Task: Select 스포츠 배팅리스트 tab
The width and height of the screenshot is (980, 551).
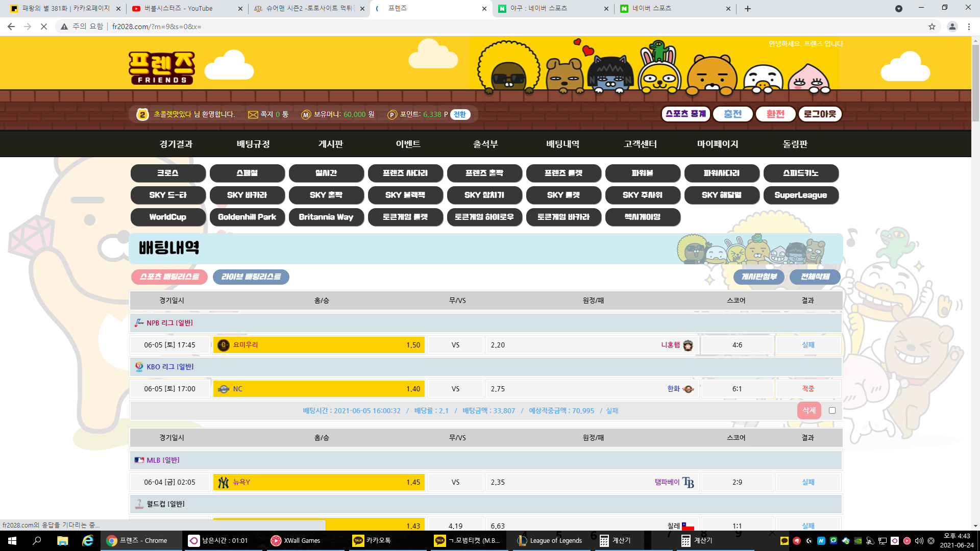Action: (169, 277)
